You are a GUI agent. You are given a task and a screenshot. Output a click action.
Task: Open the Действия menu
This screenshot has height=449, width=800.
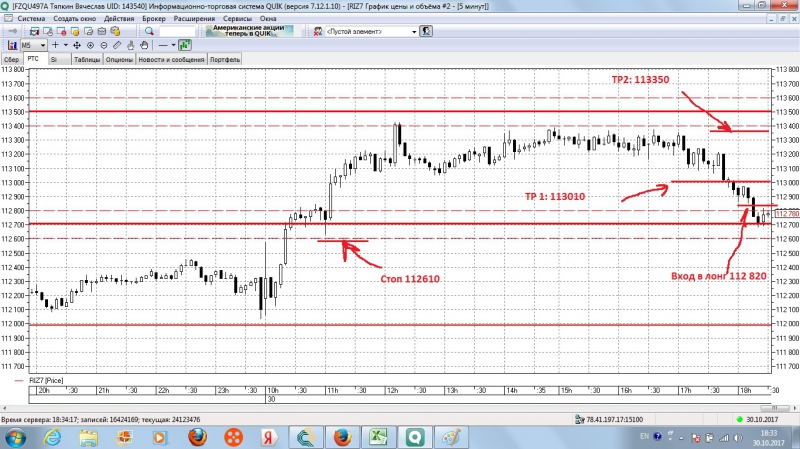(x=119, y=18)
